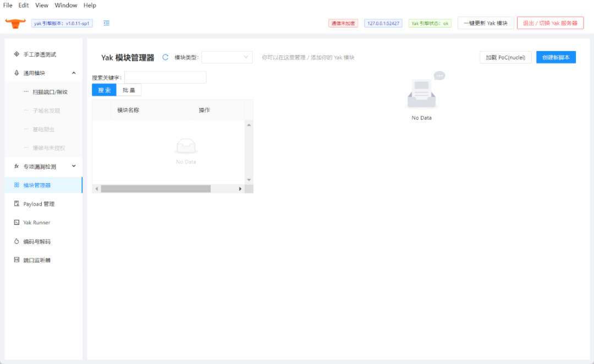
Task: Click the horizontal scrollbar right arrow
Action: pyautogui.click(x=240, y=189)
